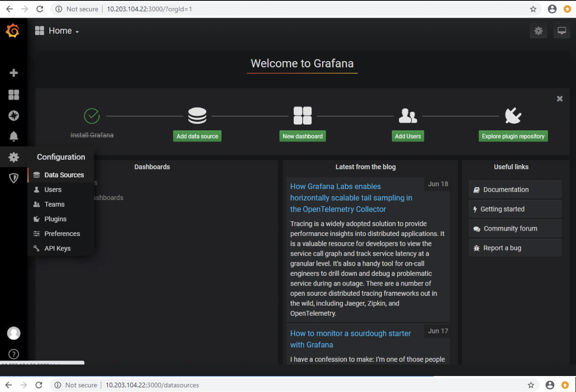576x392 pixels.
Task: Click the top browser back arrow
Action: (x=9, y=9)
